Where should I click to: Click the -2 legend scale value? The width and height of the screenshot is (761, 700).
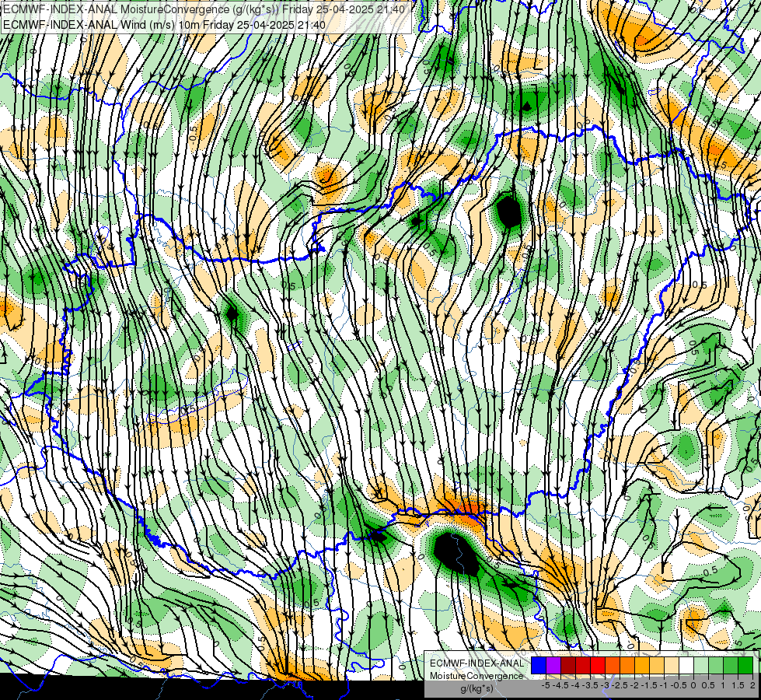(x=635, y=685)
